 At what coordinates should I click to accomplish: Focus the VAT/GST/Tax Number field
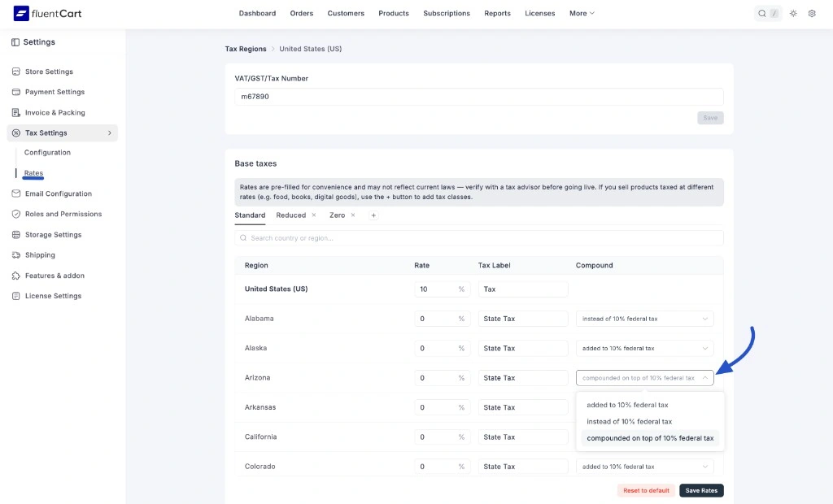coord(478,97)
